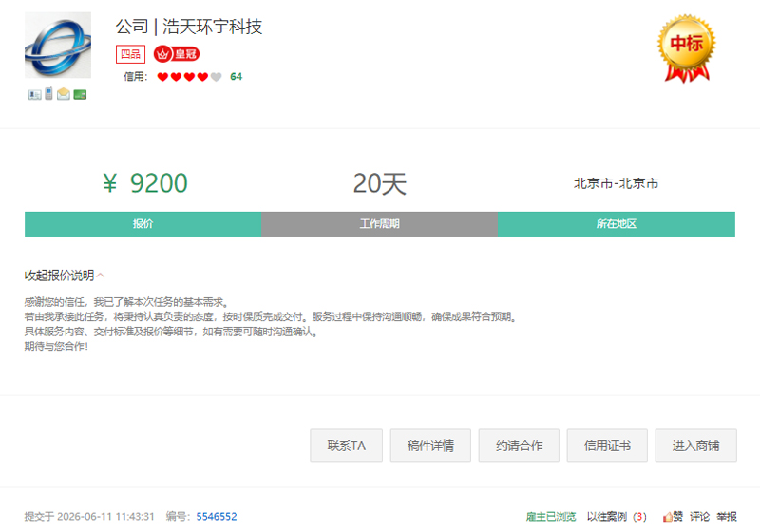Click the mobile phone verification icon
The height and width of the screenshot is (532, 760).
coord(48,93)
